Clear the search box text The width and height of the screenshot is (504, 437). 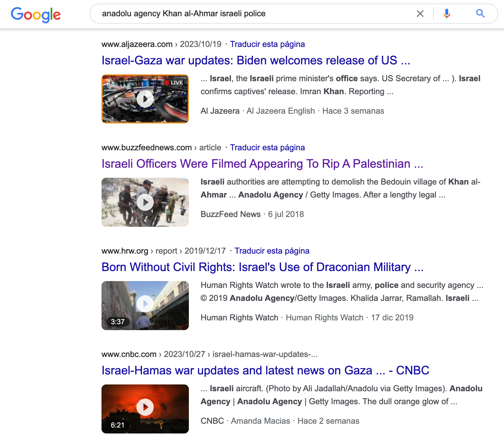click(x=420, y=14)
